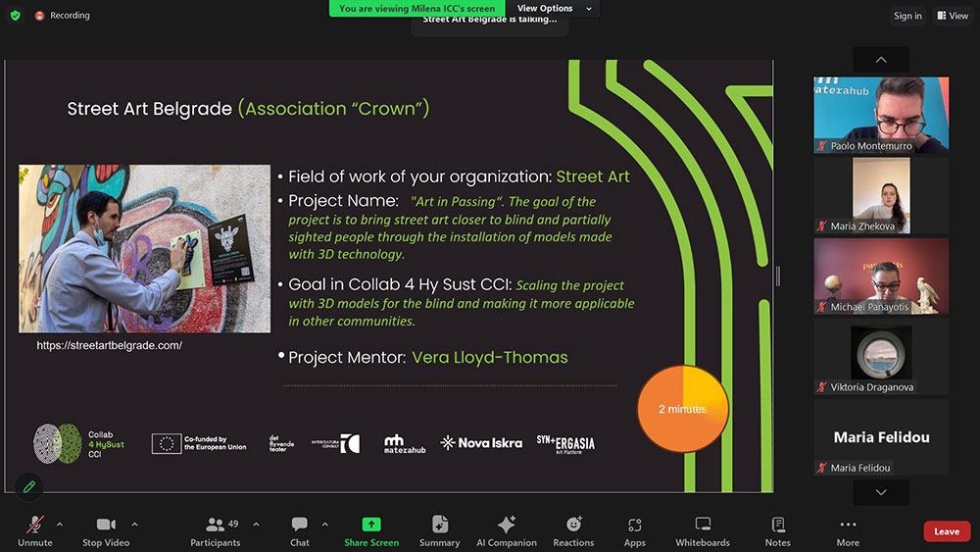Open the Apps panel
The height and width of the screenshot is (552, 980).
[x=634, y=530]
